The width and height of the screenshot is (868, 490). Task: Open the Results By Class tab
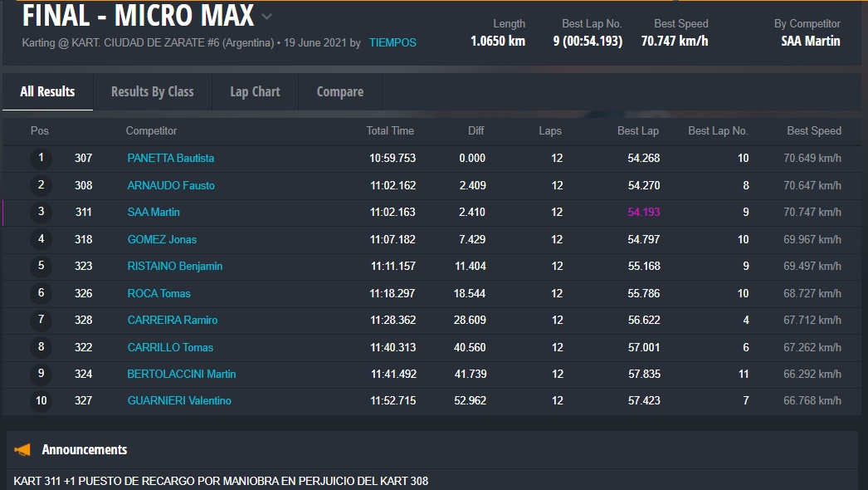click(x=152, y=91)
